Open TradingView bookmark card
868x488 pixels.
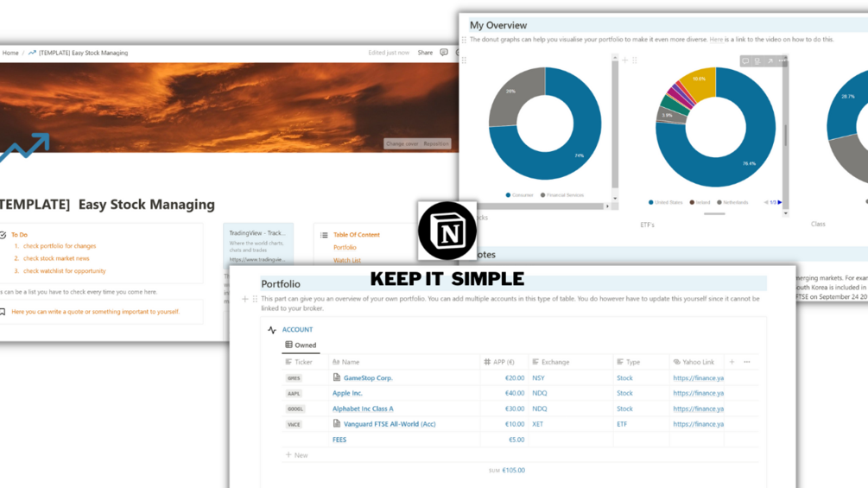pyautogui.click(x=258, y=245)
